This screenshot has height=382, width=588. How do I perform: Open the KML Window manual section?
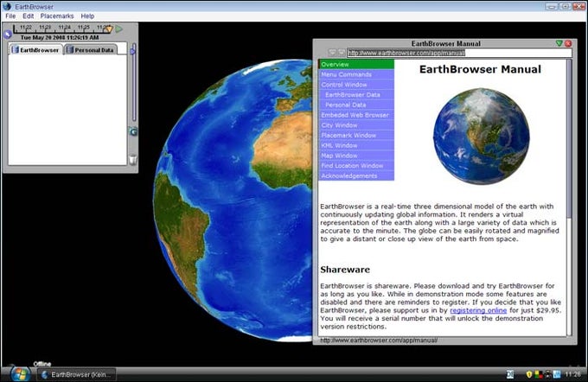point(356,145)
